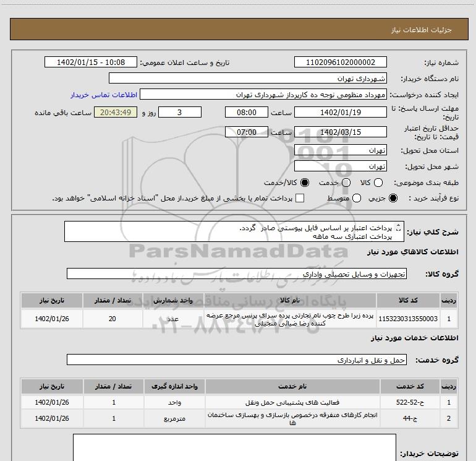Viewport: 476px width, 461px height.
Task: Click the شماره نیاز field 1102096102000002
Action: pyautogui.click(x=340, y=62)
